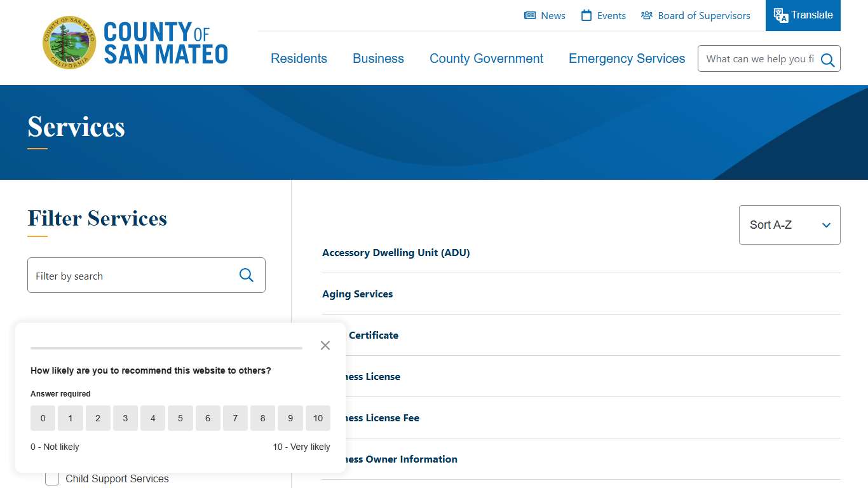Open the Aging Services link
The width and height of the screenshot is (868, 488).
pyautogui.click(x=357, y=294)
